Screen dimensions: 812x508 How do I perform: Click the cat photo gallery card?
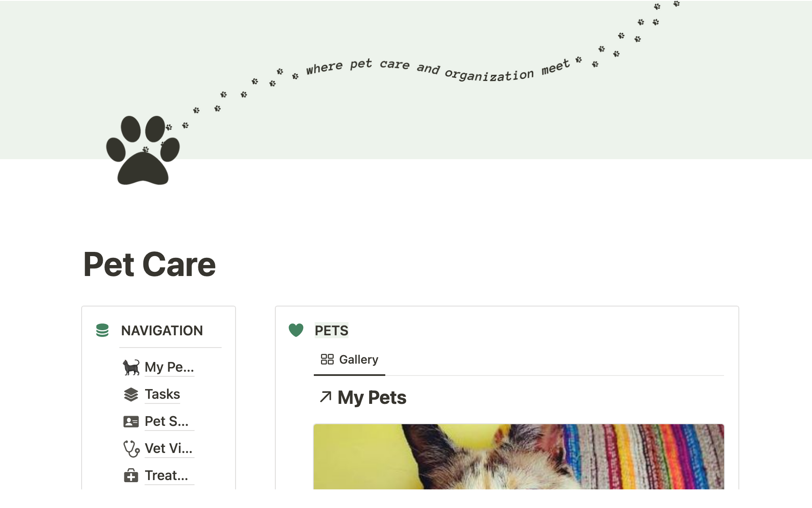click(x=518, y=457)
